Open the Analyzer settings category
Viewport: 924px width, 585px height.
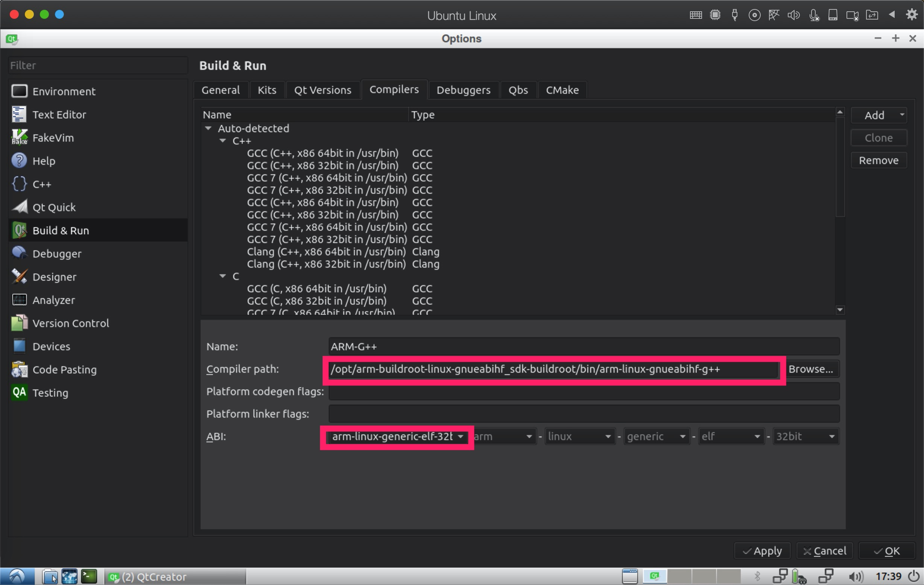click(98, 300)
